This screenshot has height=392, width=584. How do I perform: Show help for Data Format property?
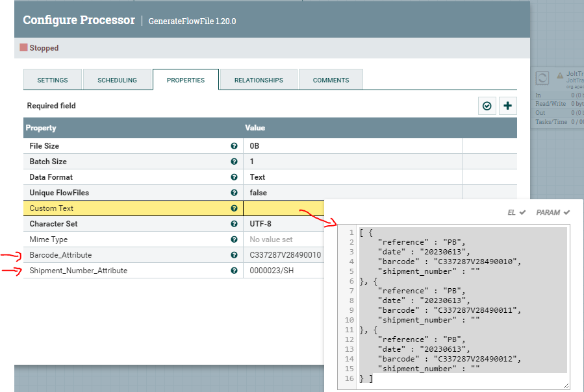click(x=234, y=177)
